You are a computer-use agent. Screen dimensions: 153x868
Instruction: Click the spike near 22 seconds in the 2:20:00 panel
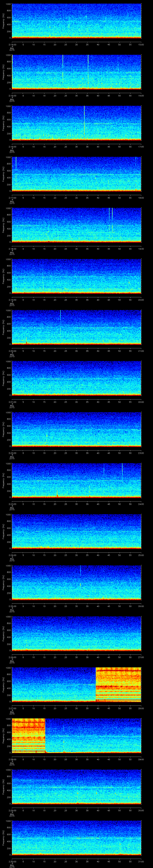pos(60,316)
